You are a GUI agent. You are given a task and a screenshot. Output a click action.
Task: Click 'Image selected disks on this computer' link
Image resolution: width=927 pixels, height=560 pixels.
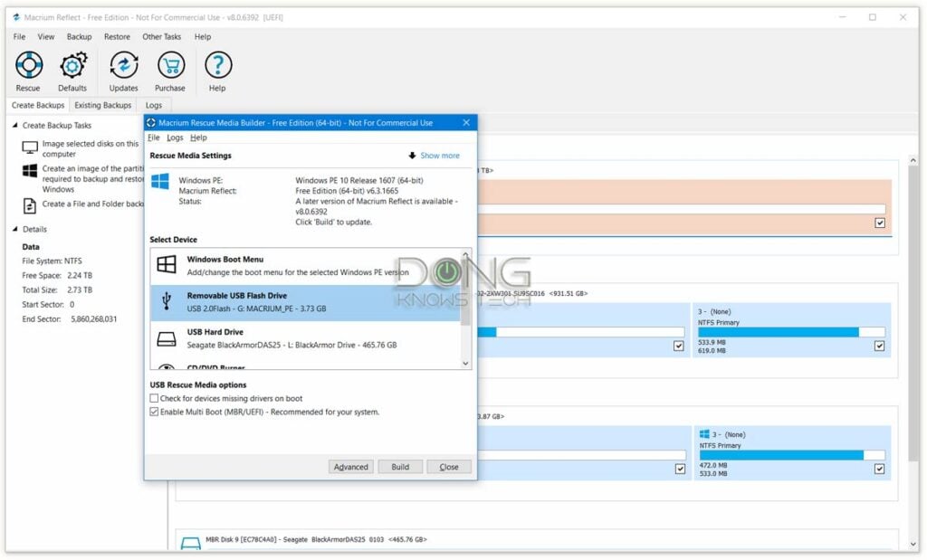pos(91,149)
